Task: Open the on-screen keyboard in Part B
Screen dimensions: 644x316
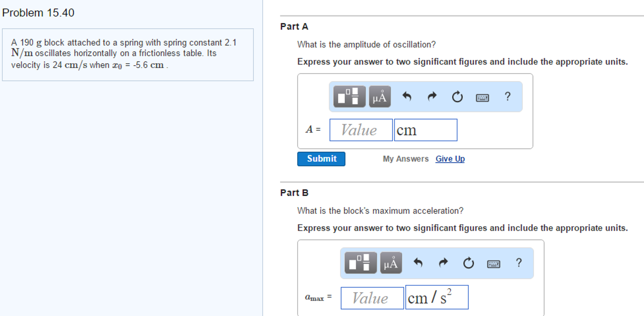Action: click(x=493, y=264)
